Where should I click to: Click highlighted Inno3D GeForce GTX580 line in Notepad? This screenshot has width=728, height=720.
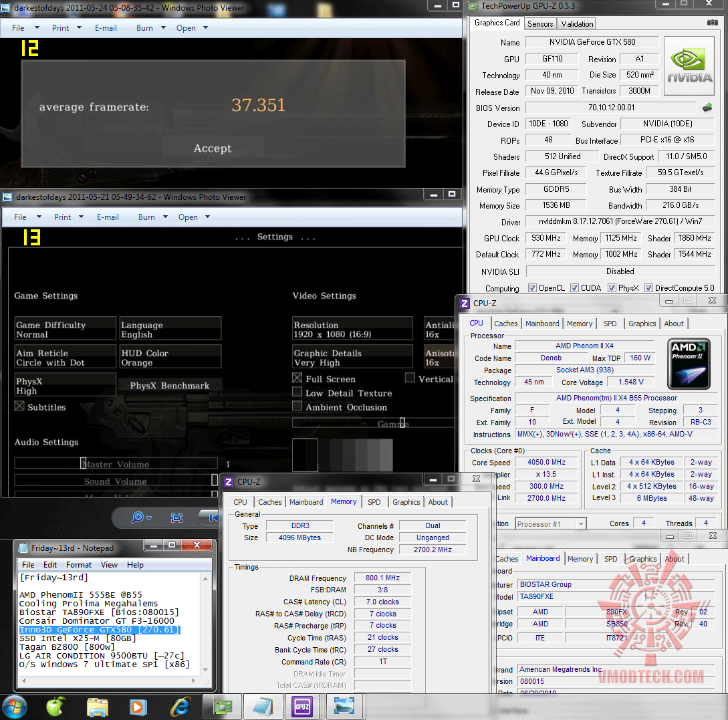(100, 630)
